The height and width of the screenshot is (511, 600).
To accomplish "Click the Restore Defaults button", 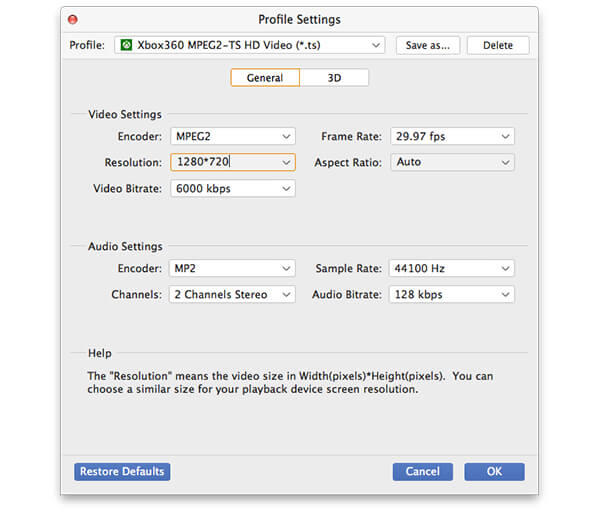I will [x=122, y=471].
